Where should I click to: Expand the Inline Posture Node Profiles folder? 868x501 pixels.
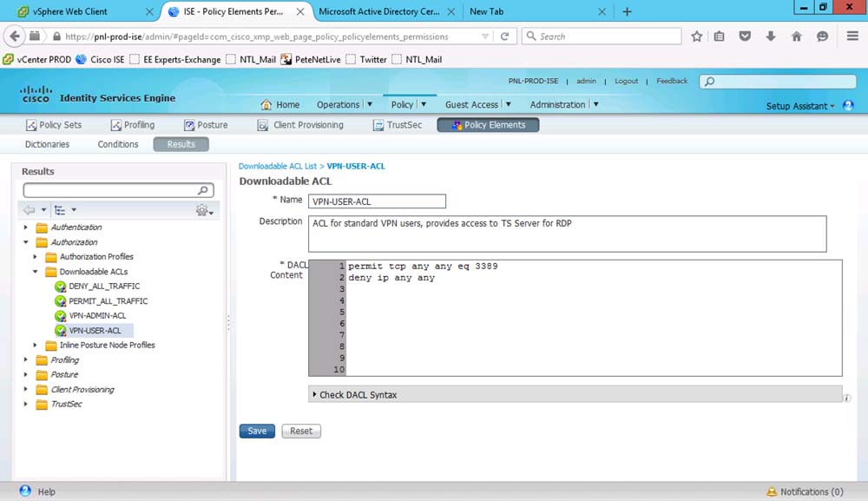click(x=35, y=345)
